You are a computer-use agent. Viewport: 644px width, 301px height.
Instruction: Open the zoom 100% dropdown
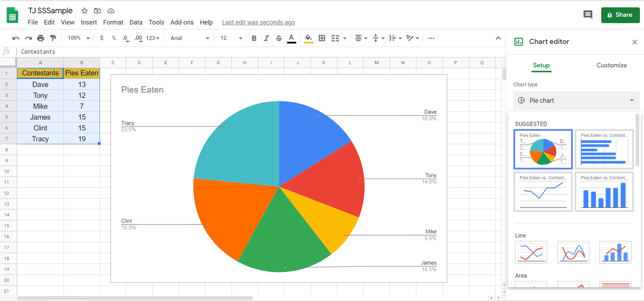[x=78, y=38]
